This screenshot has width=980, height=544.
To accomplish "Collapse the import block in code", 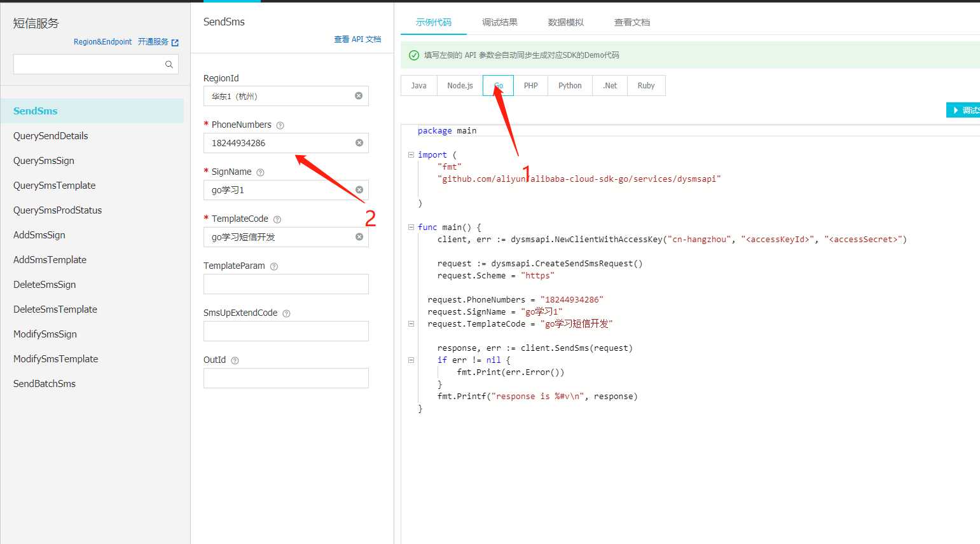I will pyautogui.click(x=411, y=154).
